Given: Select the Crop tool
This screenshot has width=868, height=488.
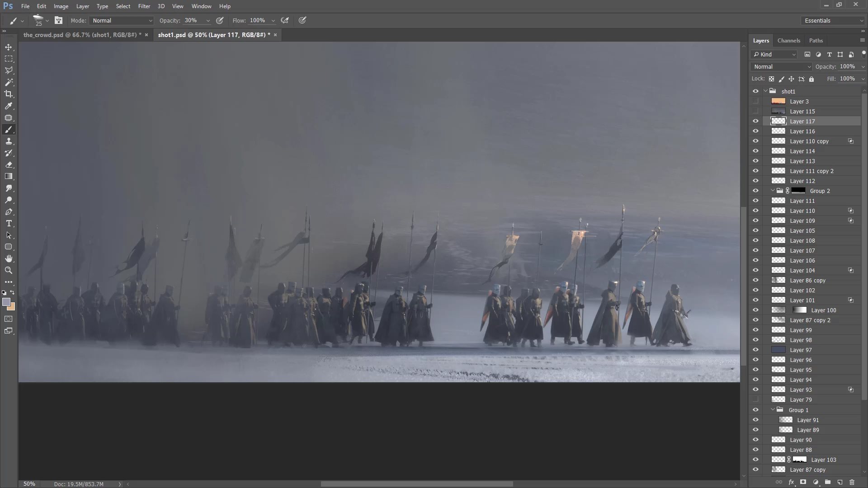Looking at the screenshot, I should tap(9, 94).
